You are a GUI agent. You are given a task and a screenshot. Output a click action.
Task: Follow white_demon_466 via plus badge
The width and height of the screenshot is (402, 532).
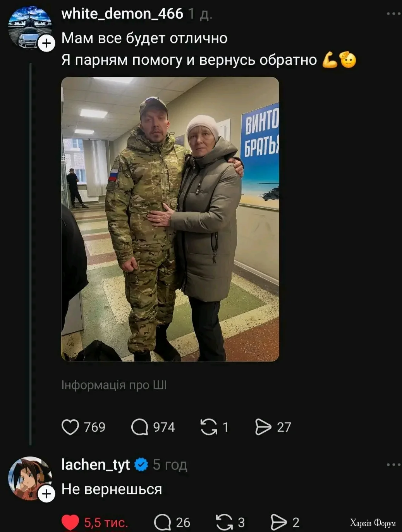pos(46,43)
